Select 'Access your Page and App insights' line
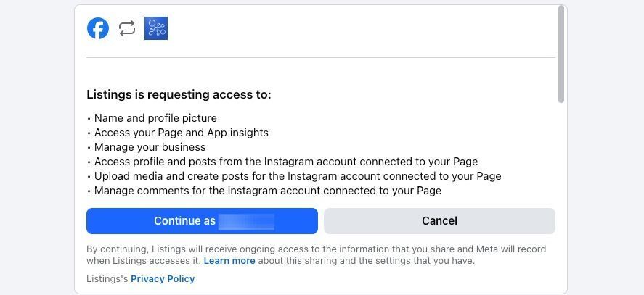Viewport: 644px width, 295px height. 177,133
